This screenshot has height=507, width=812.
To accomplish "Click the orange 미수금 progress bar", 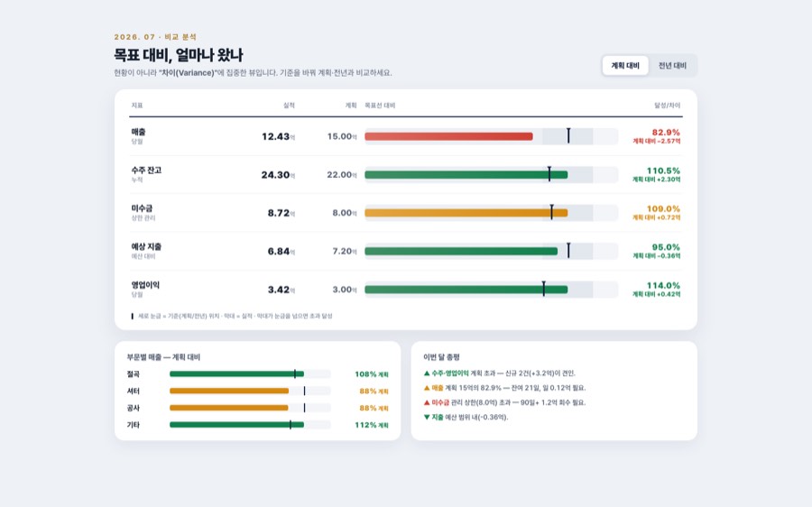I will [x=466, y=213].
